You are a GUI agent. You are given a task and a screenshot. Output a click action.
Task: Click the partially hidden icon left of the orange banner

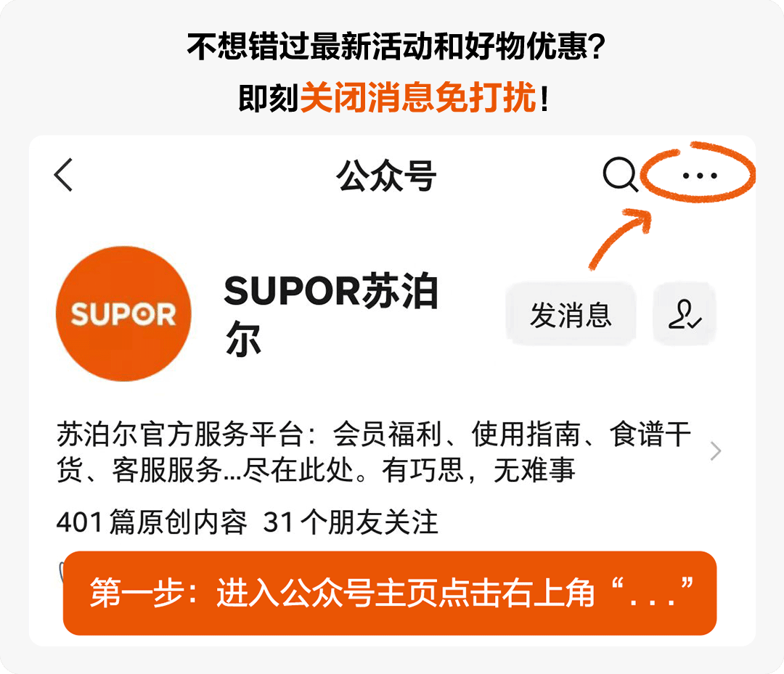tap(61, 572)
